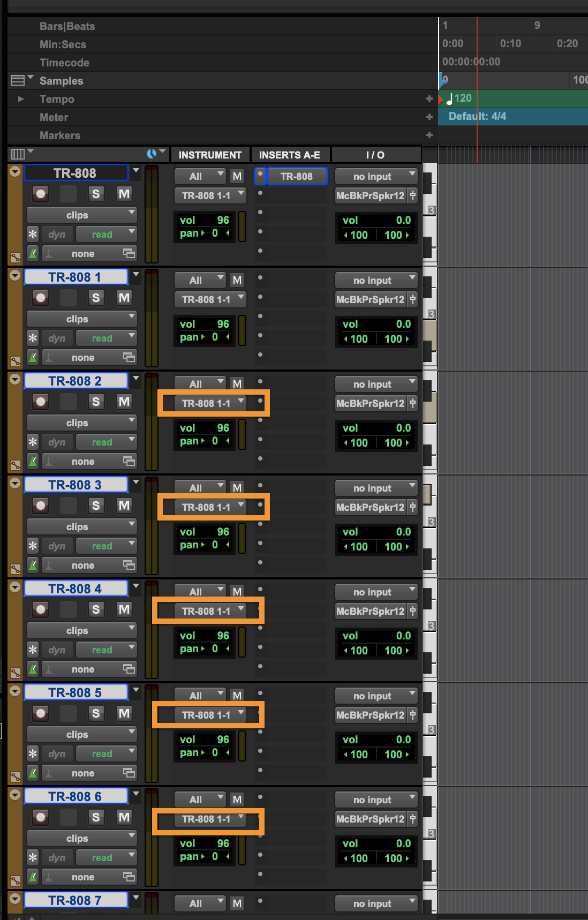This screenshot has height=920, width=588.
Task: Add a meter change with the plus icon
Action: click(x=429, y=117)
